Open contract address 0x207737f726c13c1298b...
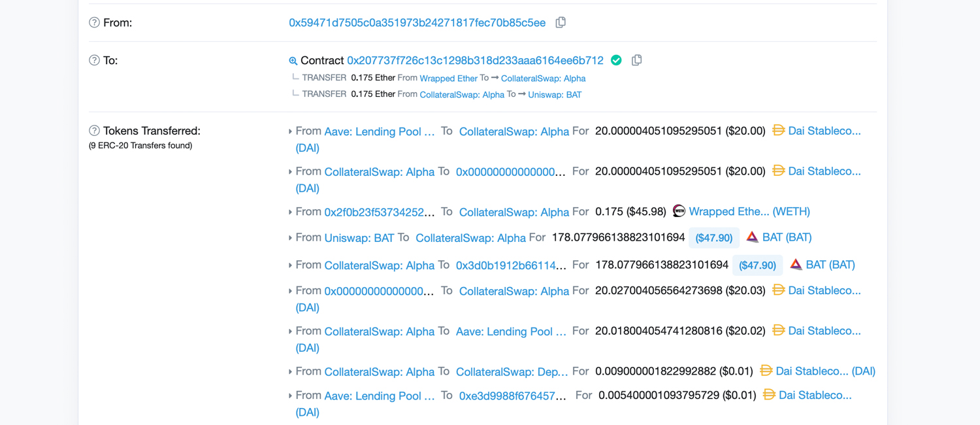 coord(475,61)
